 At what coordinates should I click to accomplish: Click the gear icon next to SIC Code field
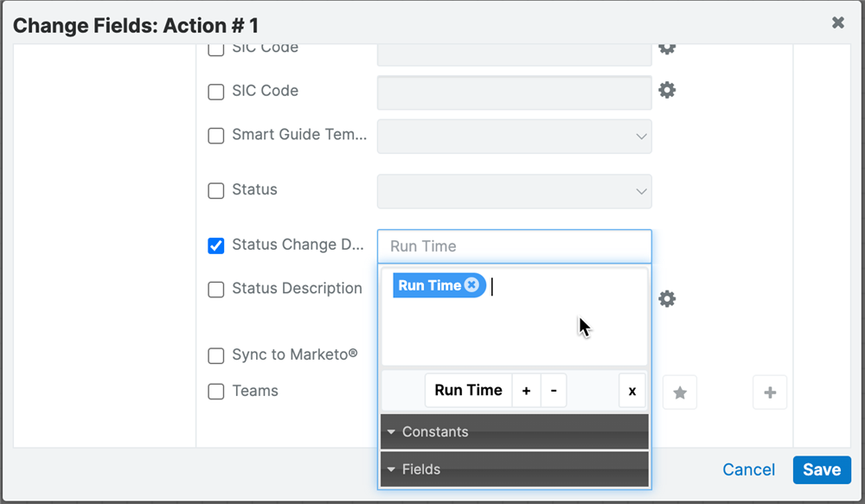pos(667,90)
